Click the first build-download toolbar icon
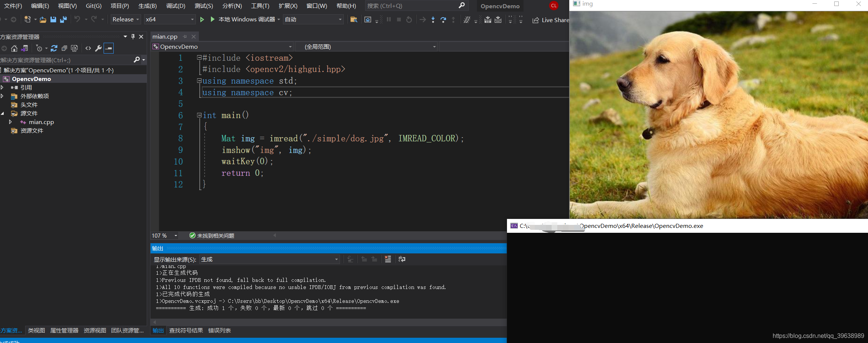Image resolution: width=868 pixels, height=343 pixels. [x=487, y=19]
